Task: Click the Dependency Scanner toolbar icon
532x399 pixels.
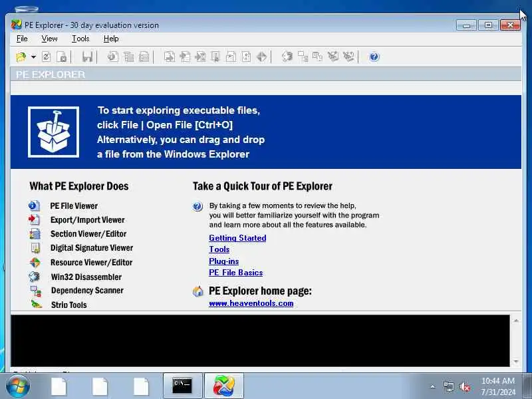Action: coord(303,57)
